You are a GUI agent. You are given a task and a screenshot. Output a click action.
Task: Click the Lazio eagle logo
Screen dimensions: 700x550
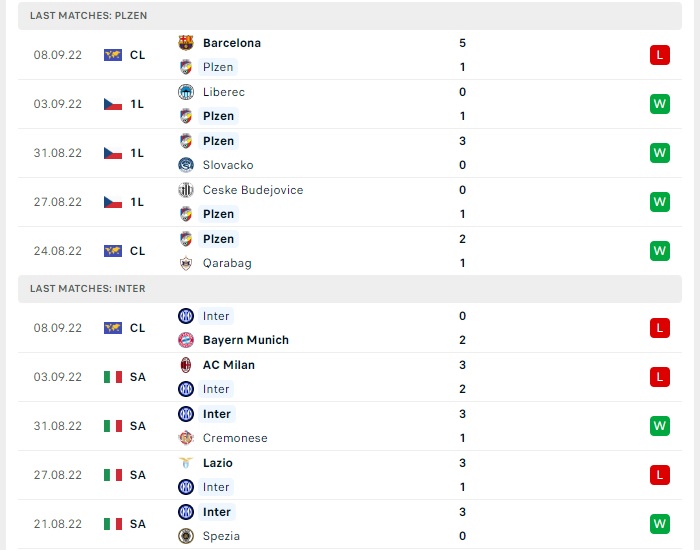(x=186, y=463)
